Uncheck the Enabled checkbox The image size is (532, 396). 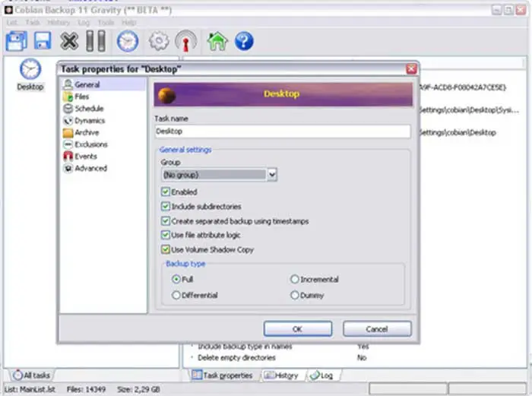[166, 192]
